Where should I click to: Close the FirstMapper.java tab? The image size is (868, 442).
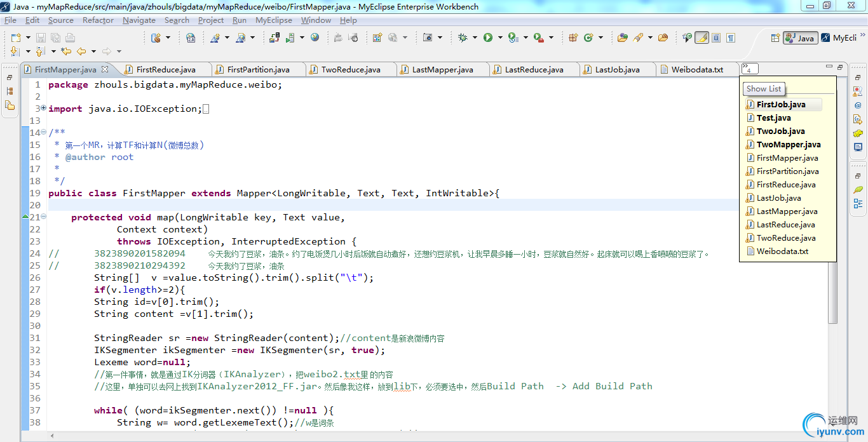coord(105,69)
